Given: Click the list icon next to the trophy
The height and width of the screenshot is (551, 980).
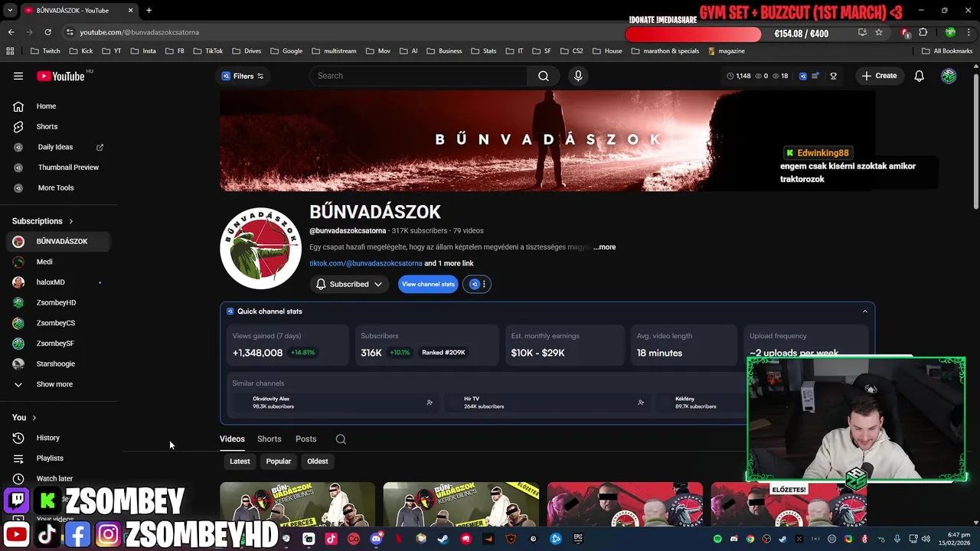Looking at the screenshot, I should point(816,76).
